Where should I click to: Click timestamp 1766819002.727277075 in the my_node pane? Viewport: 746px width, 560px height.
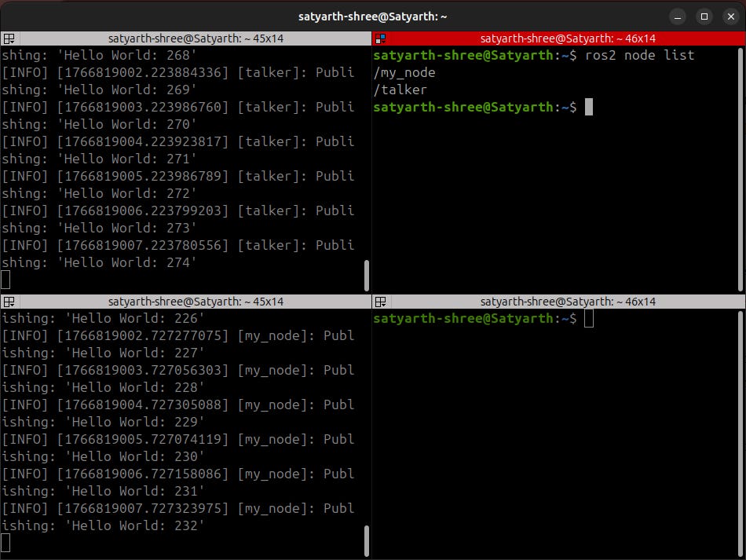[x=143, y=336]
